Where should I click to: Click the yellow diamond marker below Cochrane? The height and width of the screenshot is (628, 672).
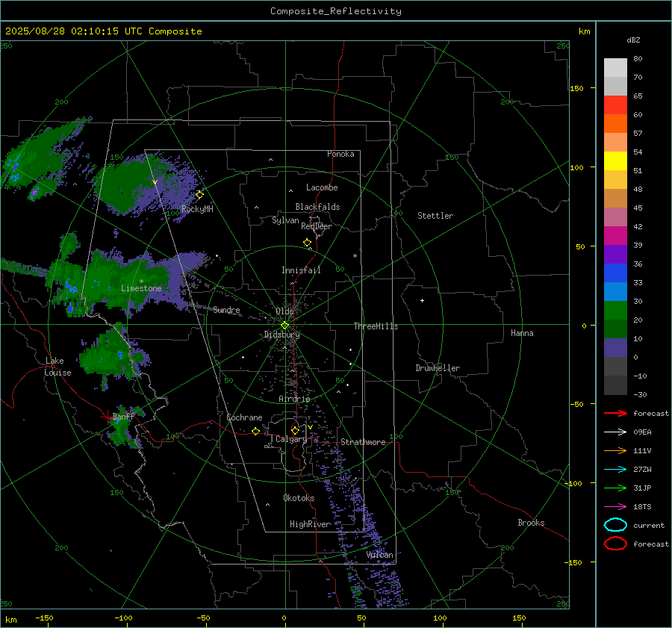point(256,431)
